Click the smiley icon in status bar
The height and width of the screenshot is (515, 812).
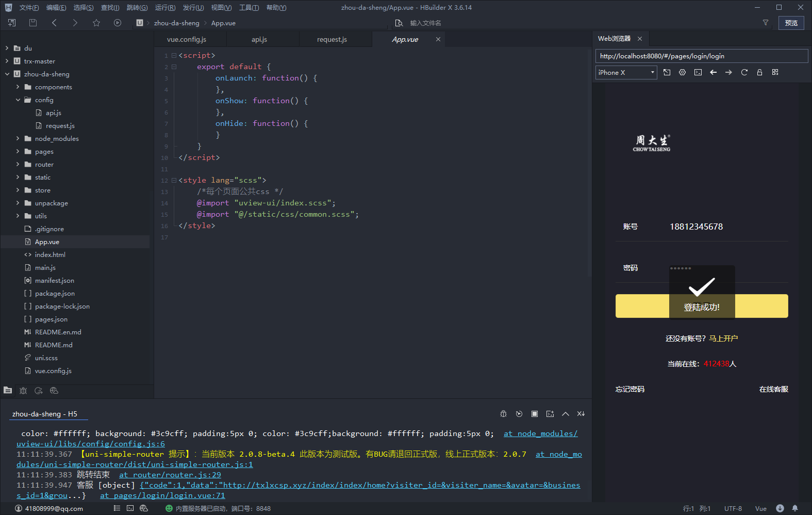169,508
